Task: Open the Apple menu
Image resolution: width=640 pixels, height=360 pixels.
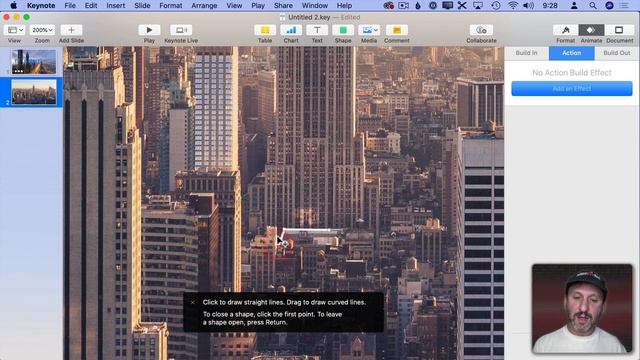Action: [13, 6]
